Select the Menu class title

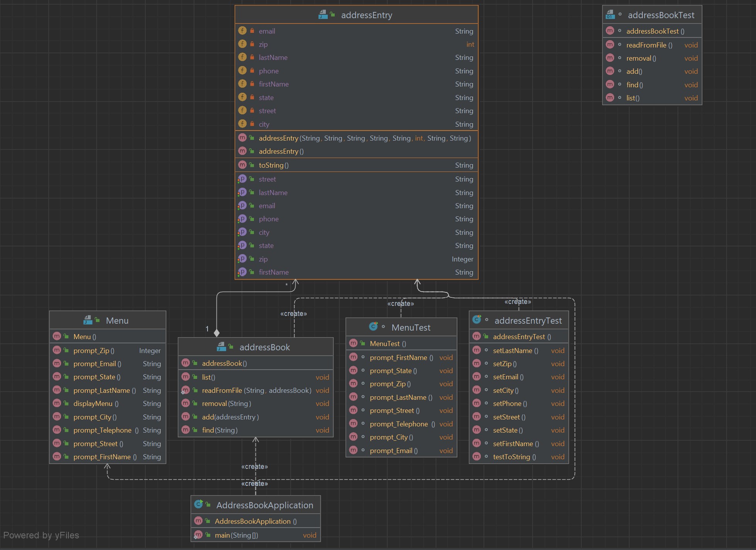[117, 321]
